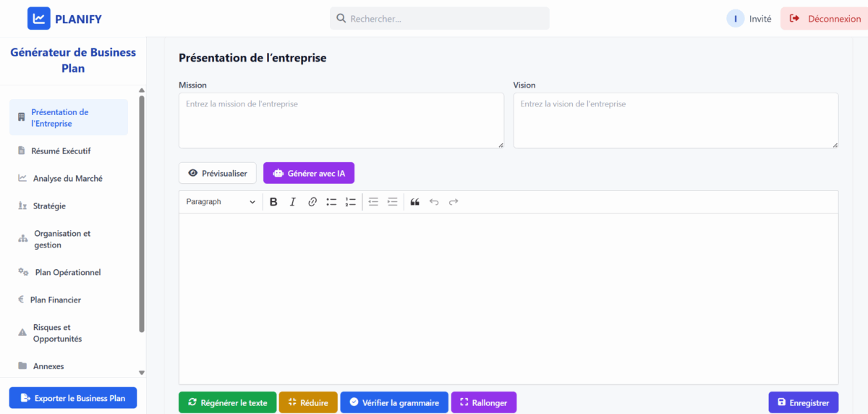
Task: Click the magnifier icon in the search bar
Action: click(x=341, y=19)
